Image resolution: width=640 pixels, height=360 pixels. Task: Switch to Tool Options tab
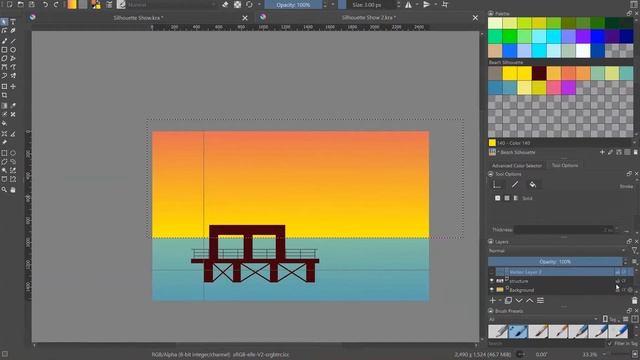[565, 166]
